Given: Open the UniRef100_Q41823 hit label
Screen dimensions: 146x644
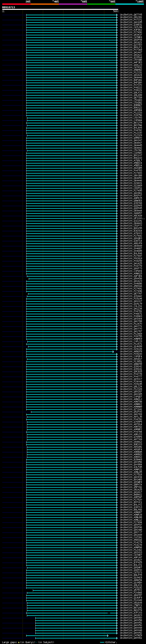Looking at the screenshot, I should pyautogui.click(x=131, y=615).
